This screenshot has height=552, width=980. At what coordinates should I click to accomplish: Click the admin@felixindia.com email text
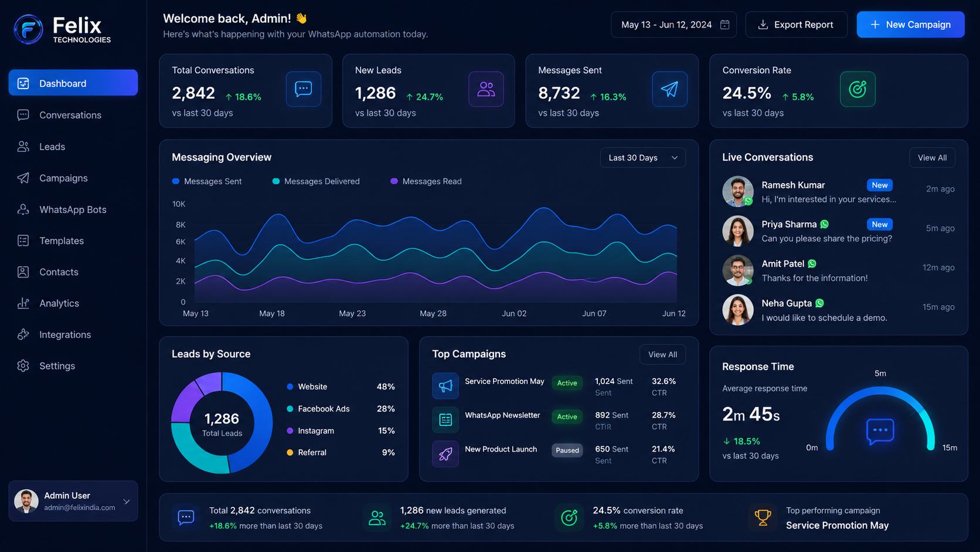coord(80,507)
